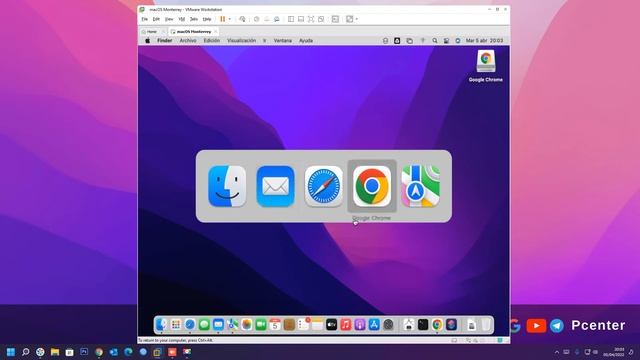Open the Apple menu
The width and height of the screenshot is (640, 360).
click(148, 40)
